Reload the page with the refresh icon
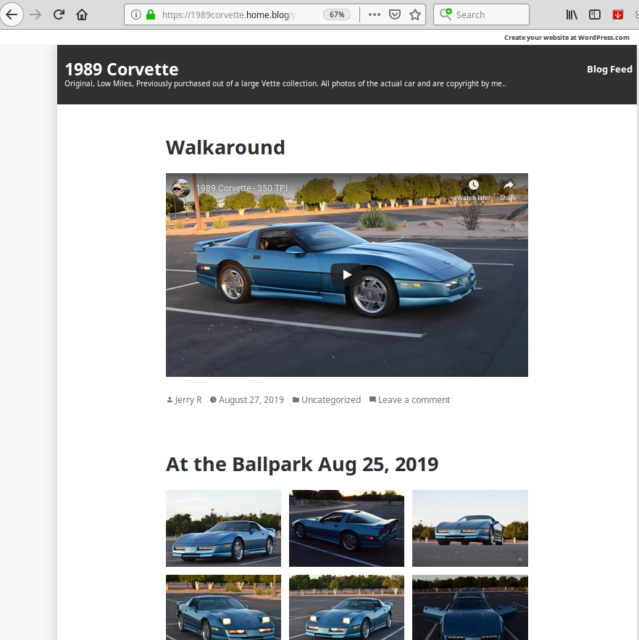The width and height of the screenshot is (639, 640). click(x=59, y=15)
